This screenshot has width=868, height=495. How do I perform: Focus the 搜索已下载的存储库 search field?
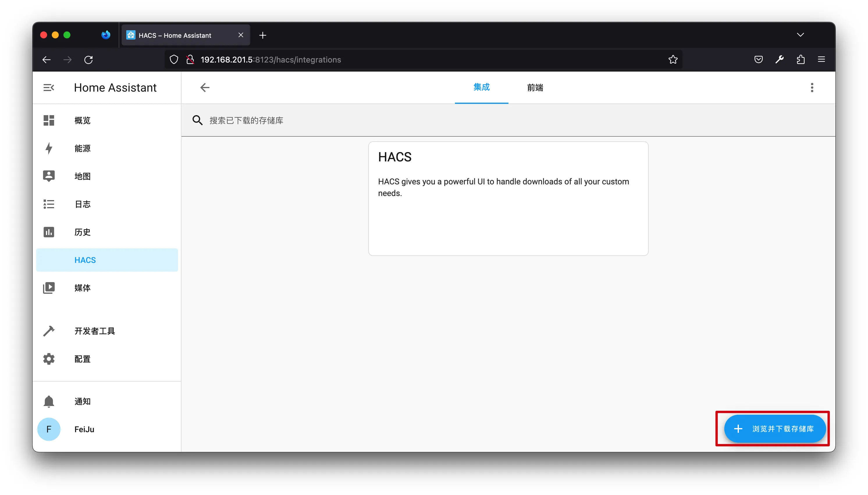[508, 120]
